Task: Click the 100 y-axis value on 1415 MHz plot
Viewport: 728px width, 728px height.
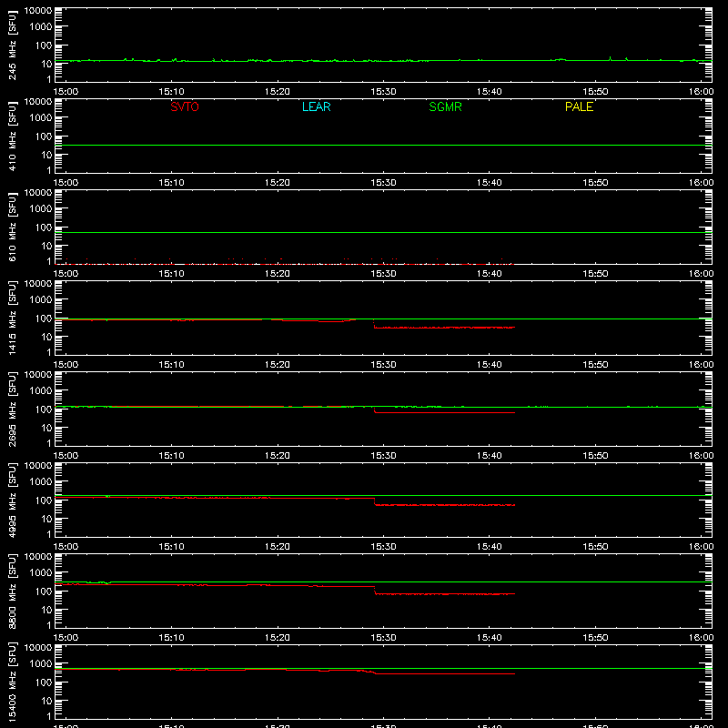Action: [44, 318]
